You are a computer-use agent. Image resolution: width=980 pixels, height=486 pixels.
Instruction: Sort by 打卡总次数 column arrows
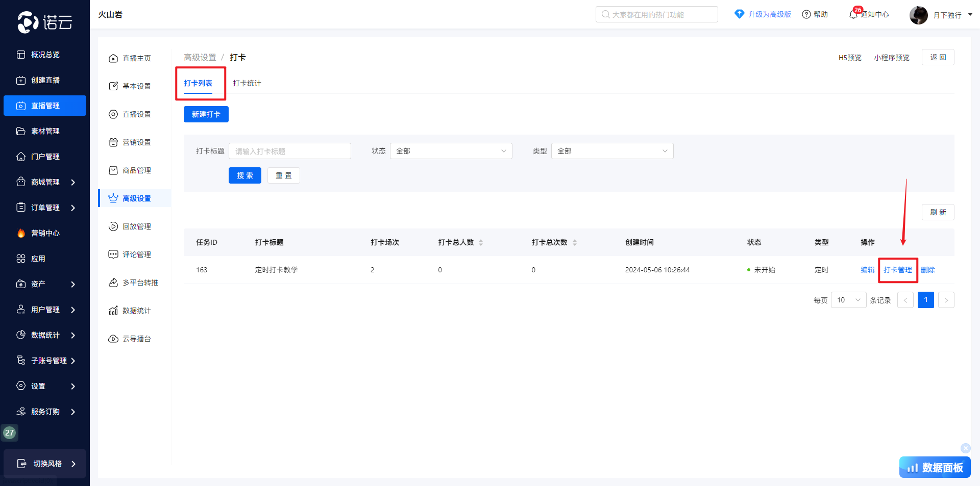[x=575, y=243]
